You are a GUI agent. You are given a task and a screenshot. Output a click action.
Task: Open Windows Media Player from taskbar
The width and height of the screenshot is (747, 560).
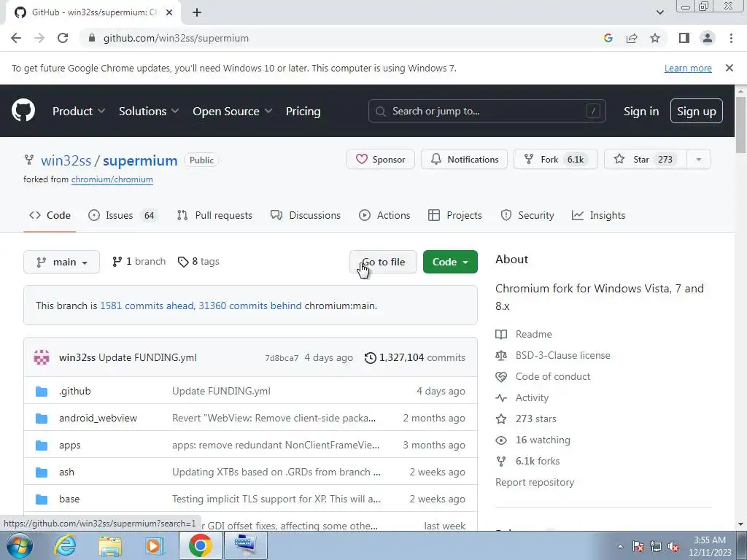tap(154, 546)
